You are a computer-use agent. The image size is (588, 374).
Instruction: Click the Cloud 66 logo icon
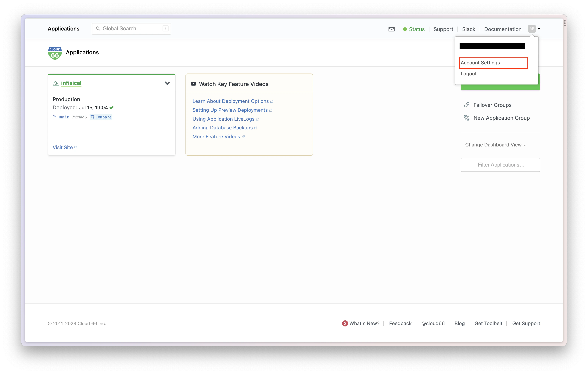(55, 53)
